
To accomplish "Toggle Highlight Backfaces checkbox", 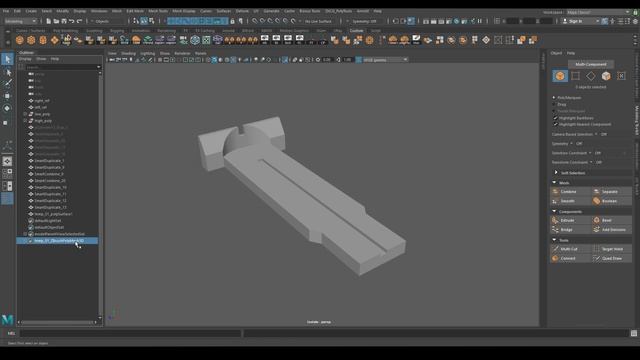I will [555, 118].
